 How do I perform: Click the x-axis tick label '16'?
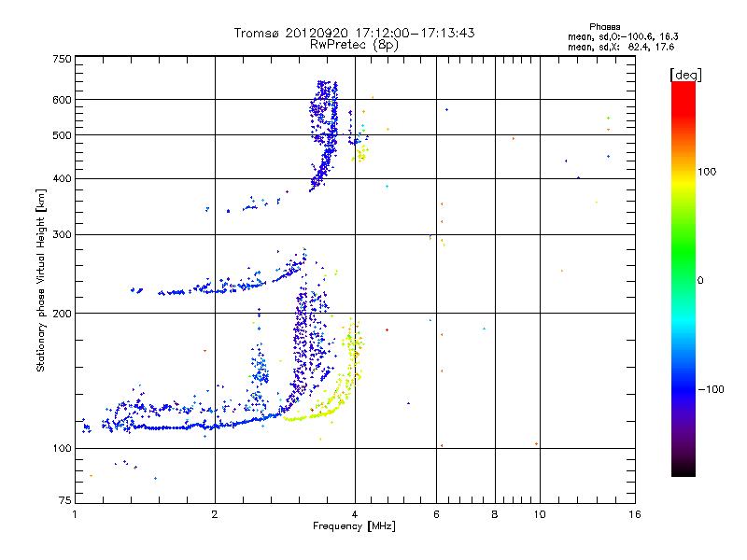(x=635, y=514)
